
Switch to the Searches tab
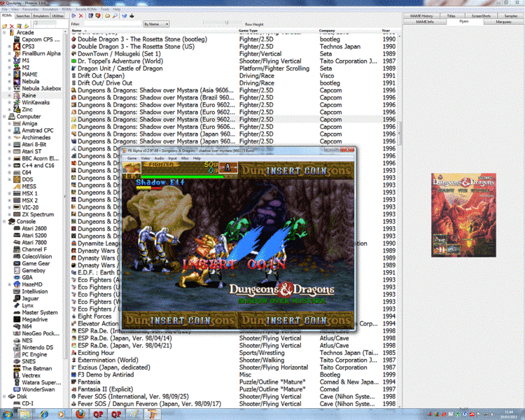tap(23, 15)
